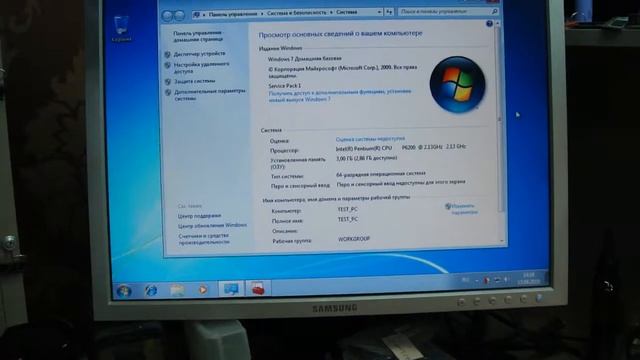640x360 pixels.
Task: Click 'Панель управления' breadcrumb
Action: [x=233, y=14]
